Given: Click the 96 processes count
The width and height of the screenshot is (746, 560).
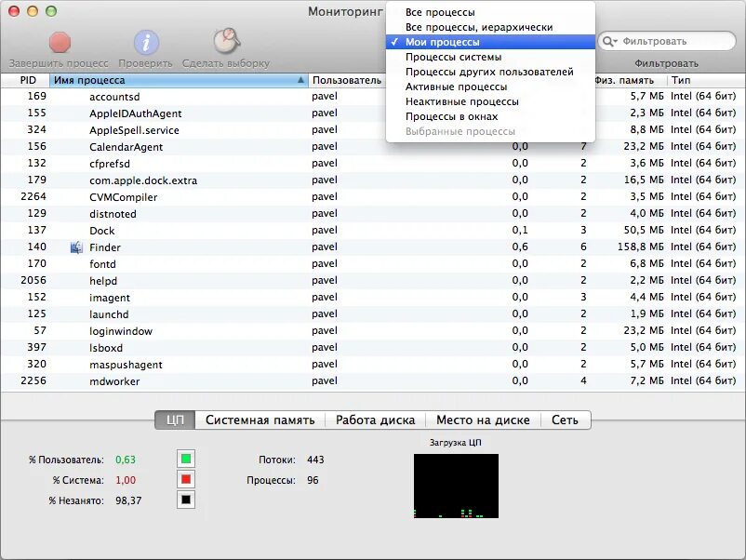Looking at the screenshot, I should tap(313, 480).
